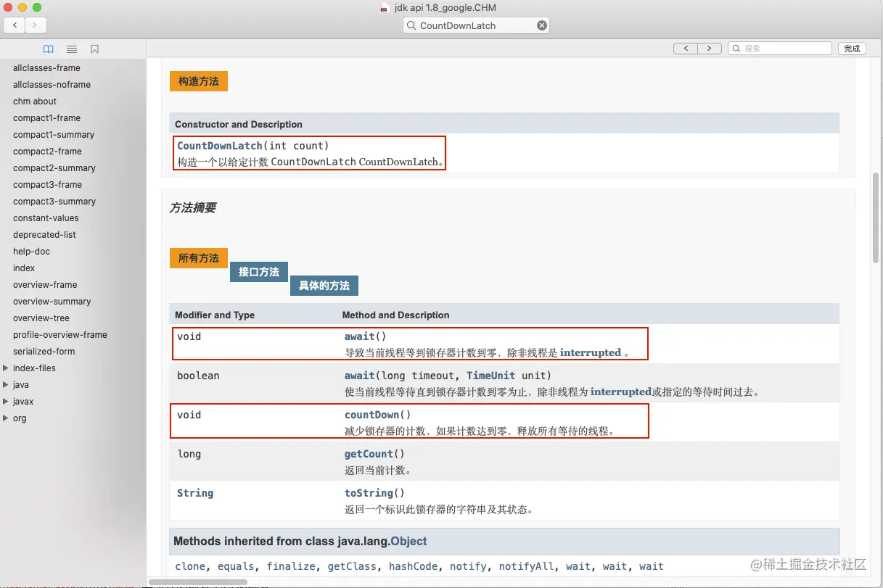Select overview-frame in sidebar
Image resolution: width=883 pixels, height=588 pixels.
[x=45, y=285]
